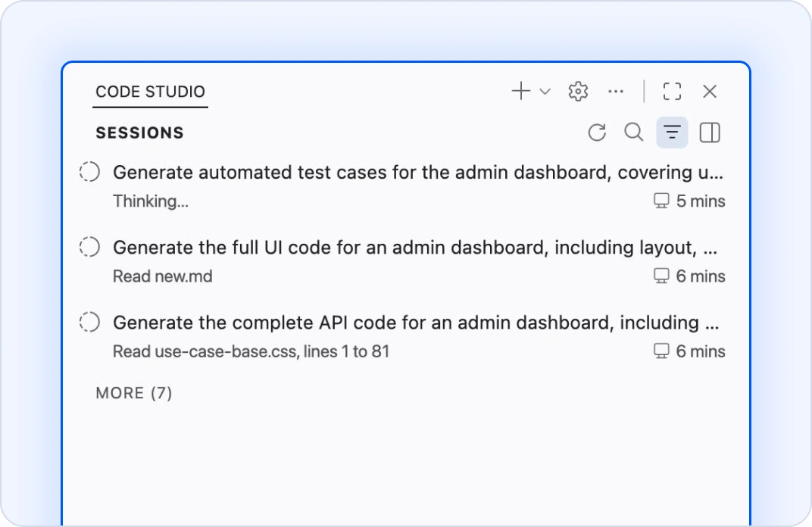This screenshot has width=812, height=527.
Task: Toggle the side panel layout icon
Action: pos(710,133)
